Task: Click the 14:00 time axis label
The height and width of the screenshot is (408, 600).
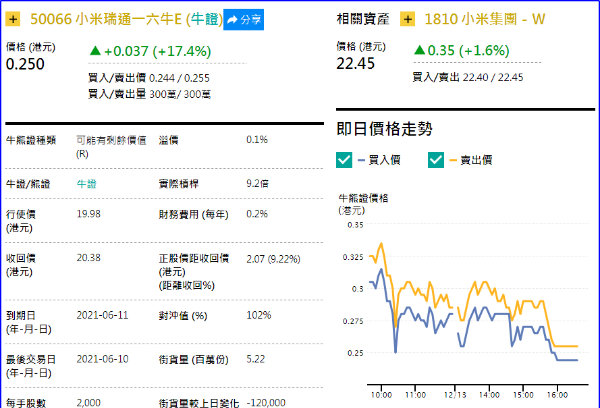Action: pos(489,395)
